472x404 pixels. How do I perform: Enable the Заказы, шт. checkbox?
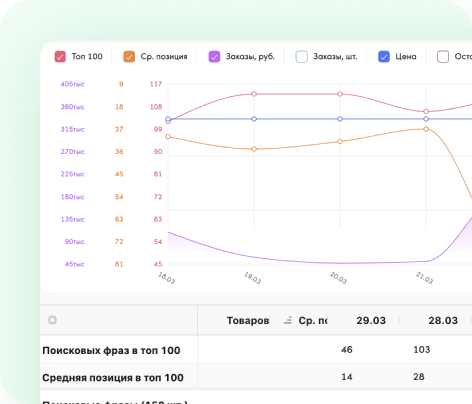click(301, 57)
